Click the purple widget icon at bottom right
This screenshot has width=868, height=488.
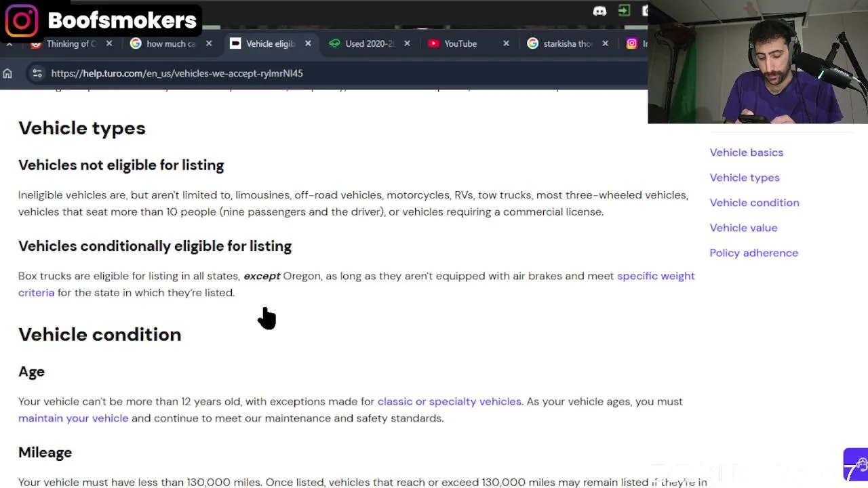pyautogui.click(x=856, y=465)
